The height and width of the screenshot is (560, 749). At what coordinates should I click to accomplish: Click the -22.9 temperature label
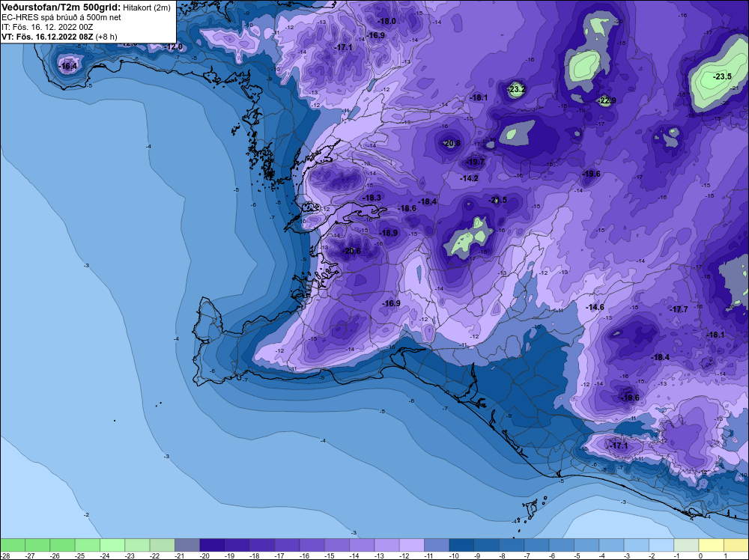point(607,100)
